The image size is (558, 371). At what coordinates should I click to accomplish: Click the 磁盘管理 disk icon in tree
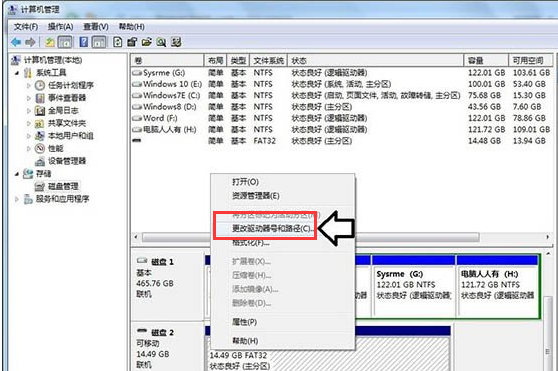point(40,186)
